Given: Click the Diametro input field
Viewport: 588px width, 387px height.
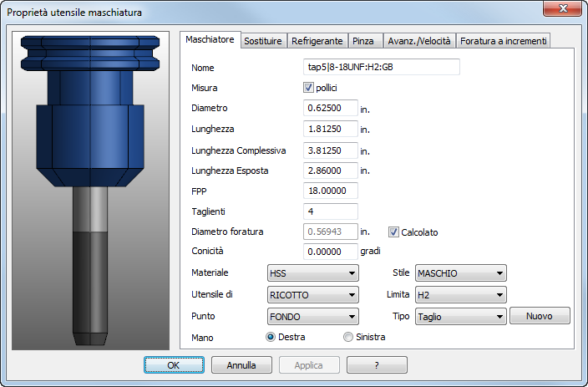Looking at the screenshot, I should pyautogui.click(x=331, y=108).
